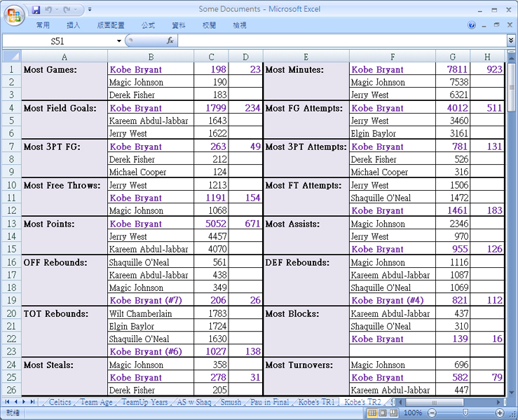Switch to Page Break Preview in status bar

point(393,413)
